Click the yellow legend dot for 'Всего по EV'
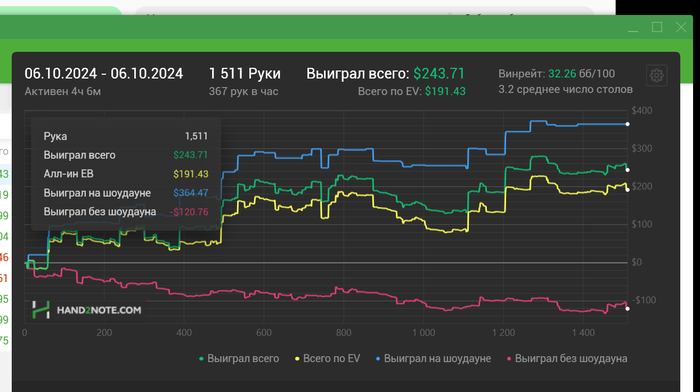The height and width of the screenshot is (392, 700). [297, 359]
